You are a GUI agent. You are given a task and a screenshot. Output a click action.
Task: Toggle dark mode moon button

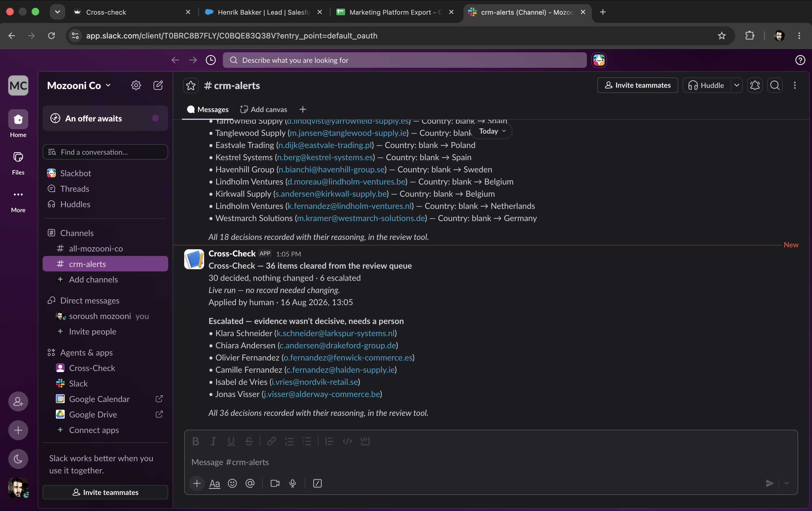(18, 459)
